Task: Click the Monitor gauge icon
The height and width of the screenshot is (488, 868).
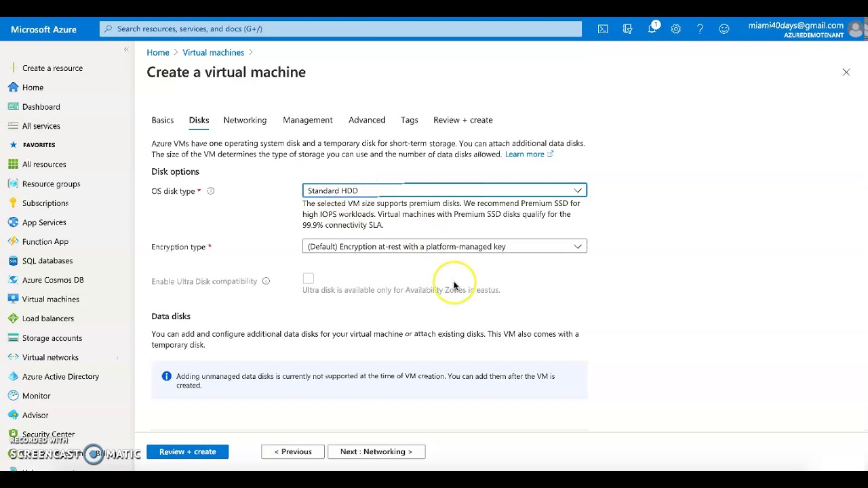Action: pos(13,396)
